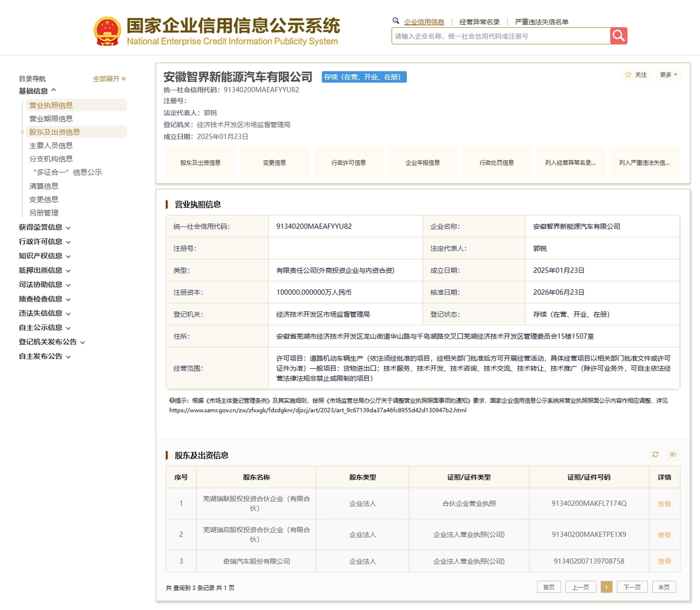The image size is (700, 610).
Task: Click registered capital 100000.000000万人民币
Action: click(x=314, y=292)
